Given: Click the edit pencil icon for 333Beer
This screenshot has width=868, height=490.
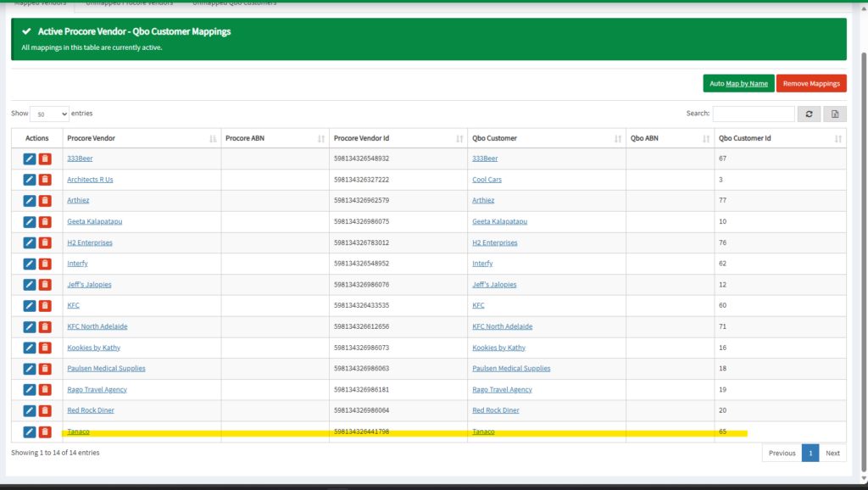Looking at the screenshot, I should tap(30, 159).
